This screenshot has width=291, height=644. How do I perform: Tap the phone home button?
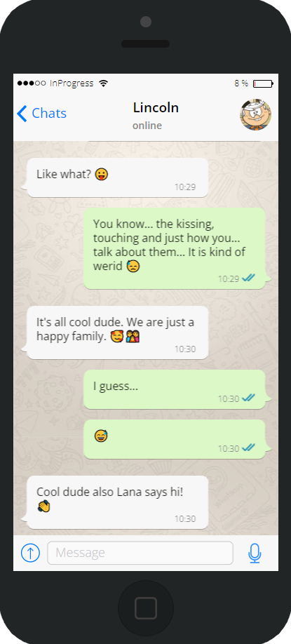[x=146, y=608]
